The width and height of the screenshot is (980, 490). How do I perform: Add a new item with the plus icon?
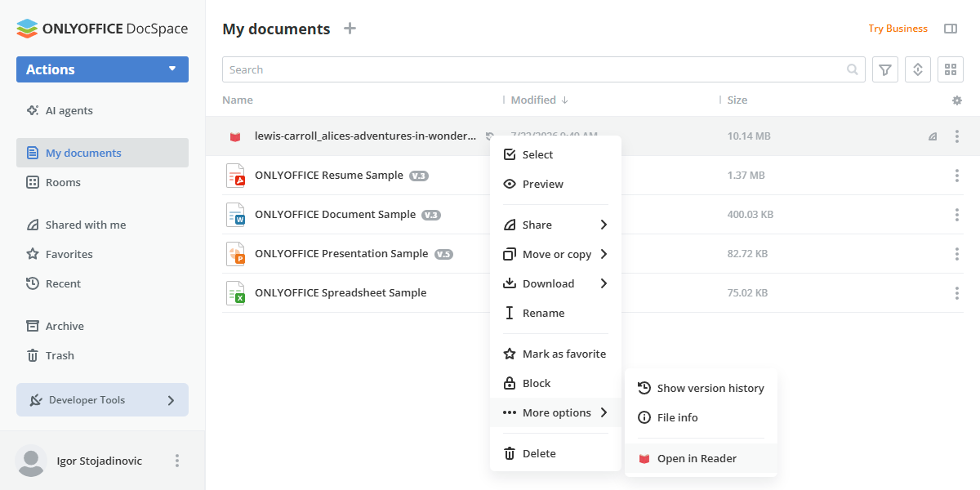(x=350, y=29)
